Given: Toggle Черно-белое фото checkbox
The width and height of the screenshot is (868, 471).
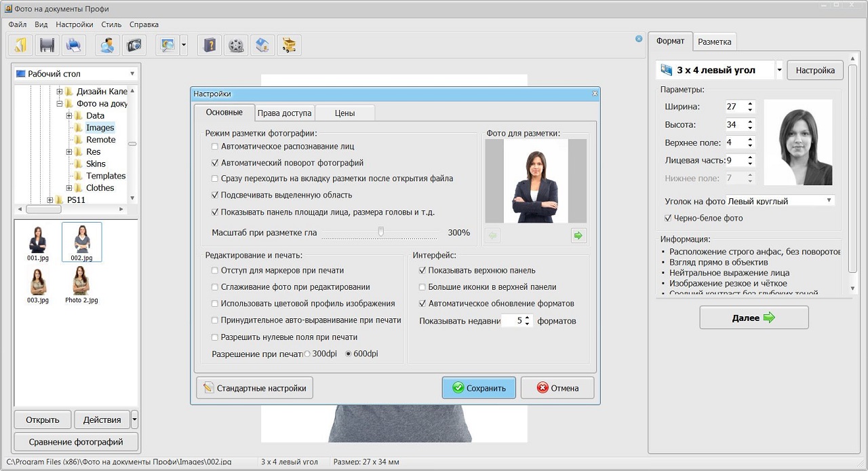Looking at the screenshot, I should [x=669, y=219].
